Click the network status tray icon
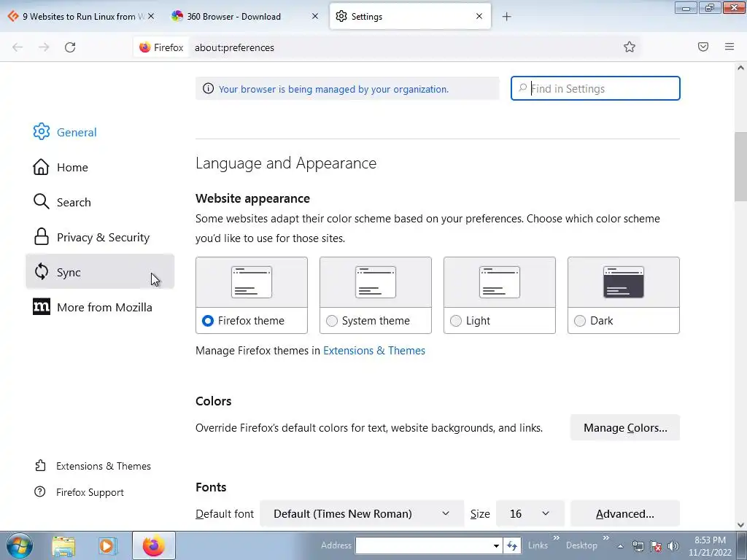Screen dimensions: 747x560 [638, 546]
